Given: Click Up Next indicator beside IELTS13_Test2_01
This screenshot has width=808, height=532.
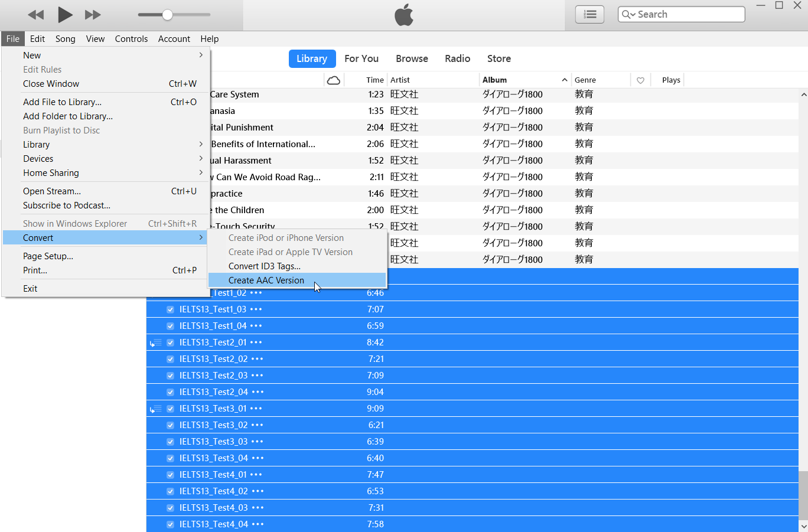Looking at the screenshot, I should coord(156,342).
